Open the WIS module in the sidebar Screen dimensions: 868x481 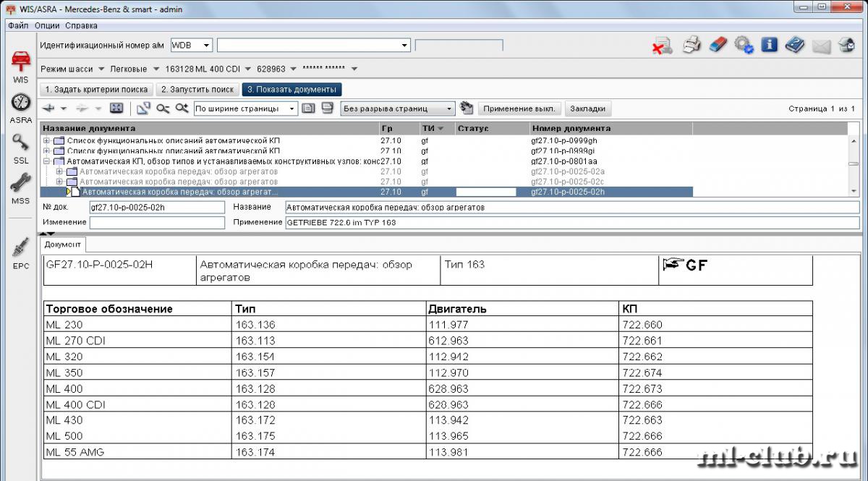click(20, 67)
